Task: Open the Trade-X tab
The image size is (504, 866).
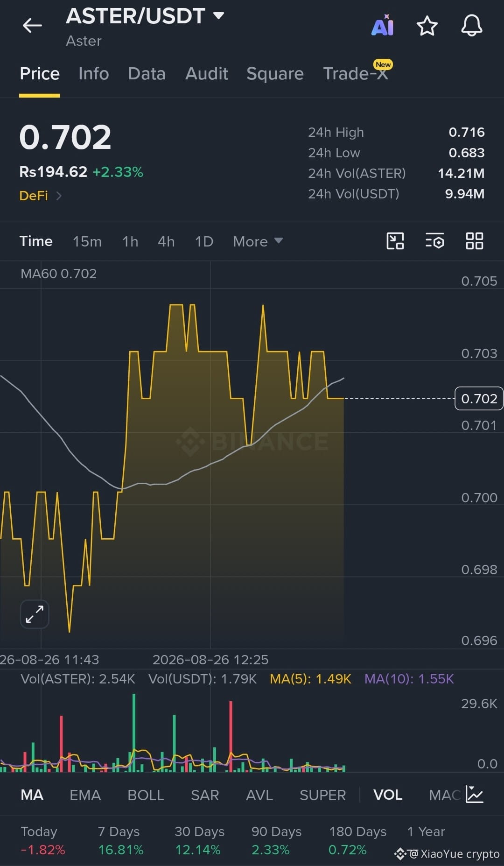Action: pos(356,74)
